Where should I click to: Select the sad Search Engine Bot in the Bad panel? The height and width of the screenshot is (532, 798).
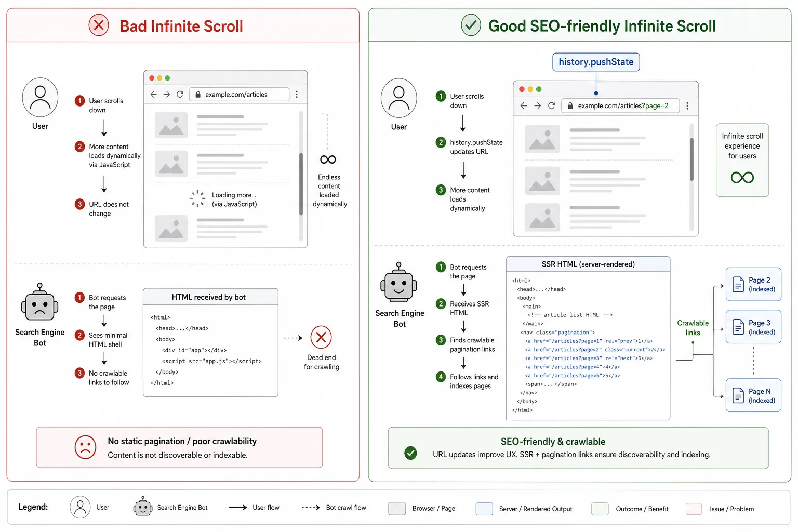[39, 302]
